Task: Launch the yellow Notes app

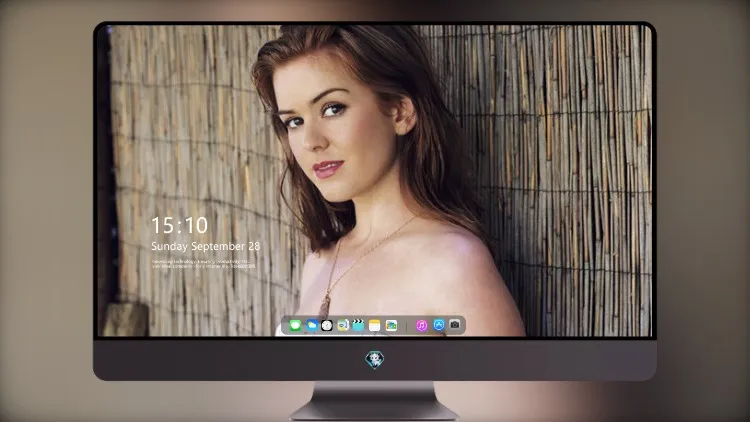Action: point(375,325)
